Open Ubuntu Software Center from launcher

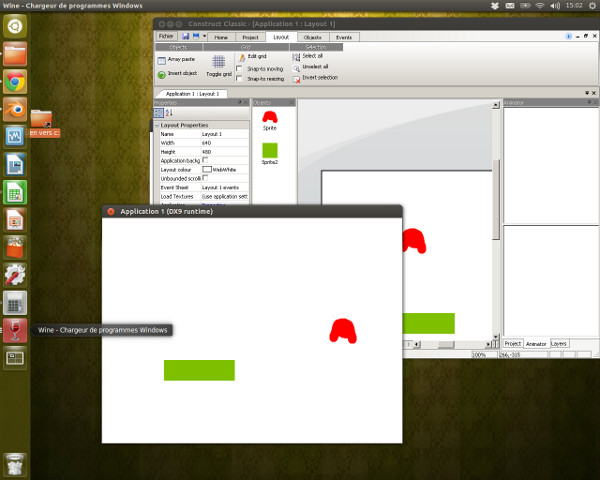pos(15,247)
